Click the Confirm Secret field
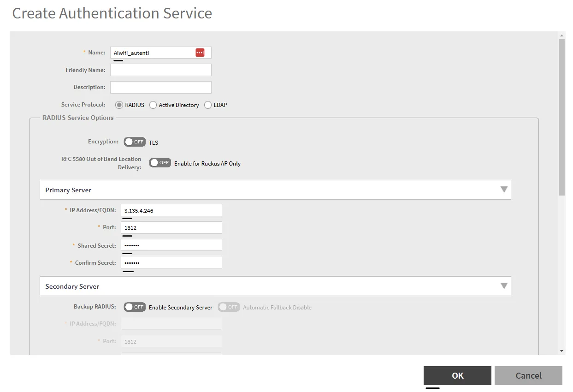 [171, 262]
